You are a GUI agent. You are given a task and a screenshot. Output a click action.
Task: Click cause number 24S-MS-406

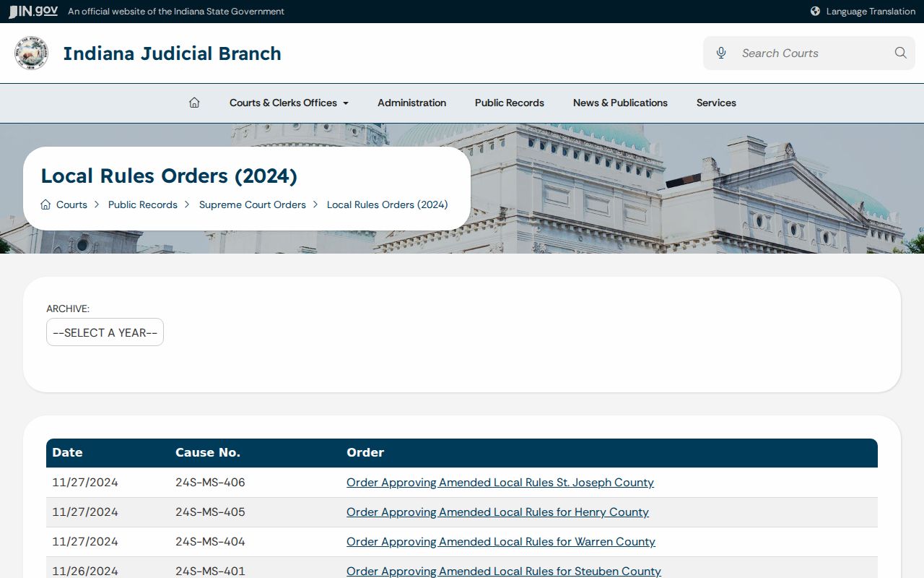(x=210, y=483)
